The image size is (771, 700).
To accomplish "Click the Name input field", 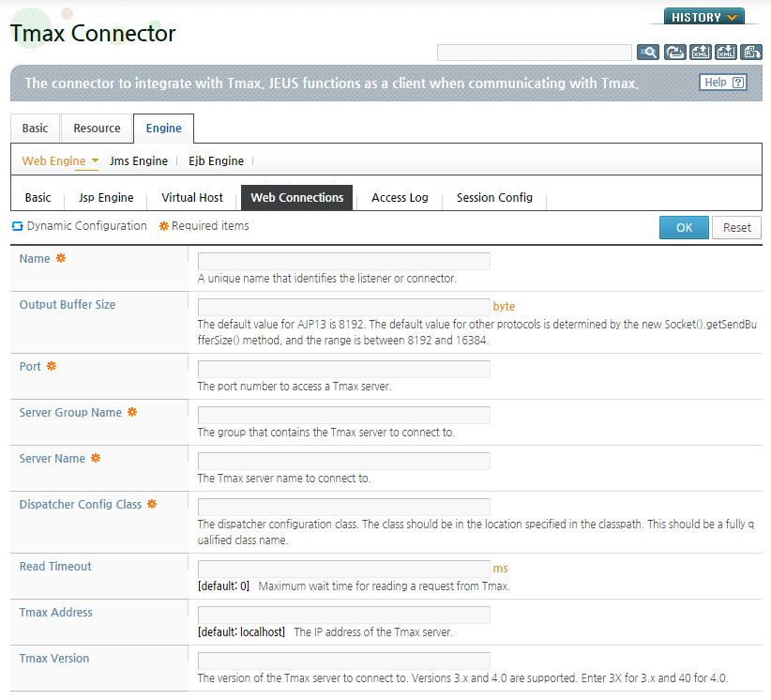I will pyautogui.click(x=343, y=261).
